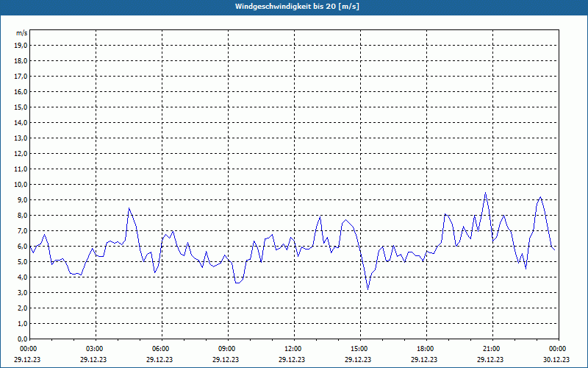The image size is (588, 368).
Task: Click the 9,0 y-axis label
Action: tap(22, 199)
